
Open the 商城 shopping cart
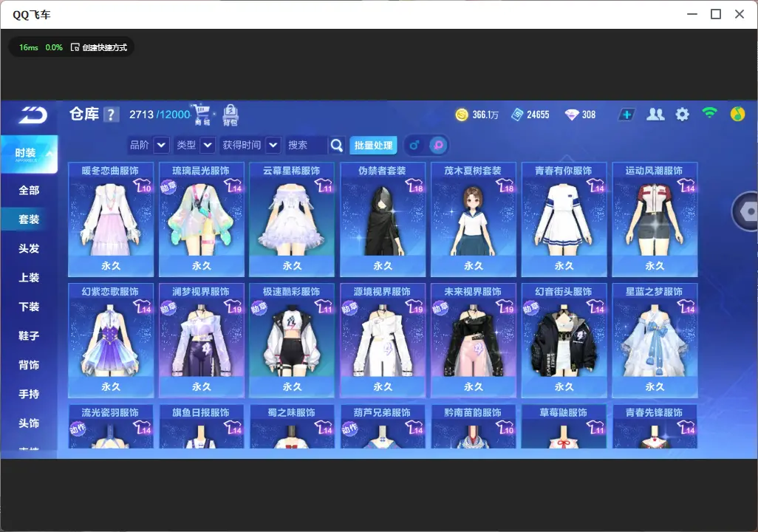click(x=202, y=115)
